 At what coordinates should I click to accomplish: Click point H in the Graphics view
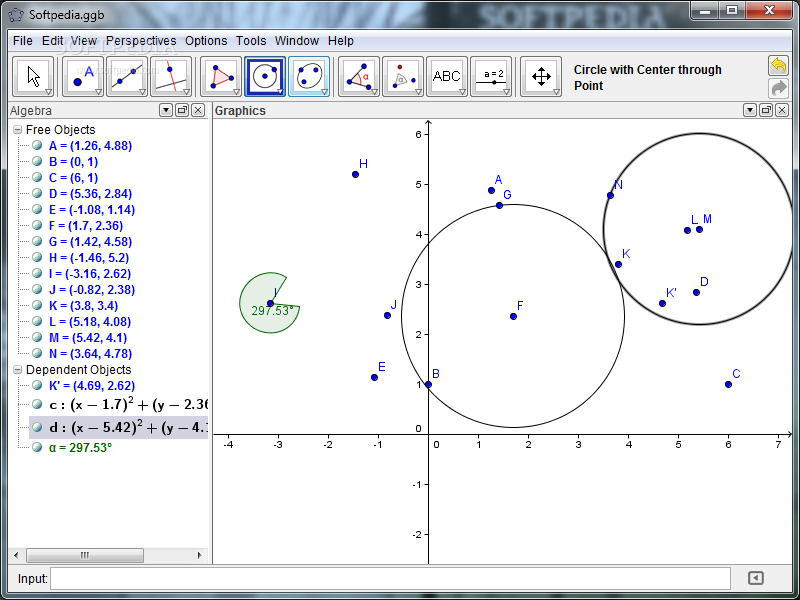click(x=355, y=174)
